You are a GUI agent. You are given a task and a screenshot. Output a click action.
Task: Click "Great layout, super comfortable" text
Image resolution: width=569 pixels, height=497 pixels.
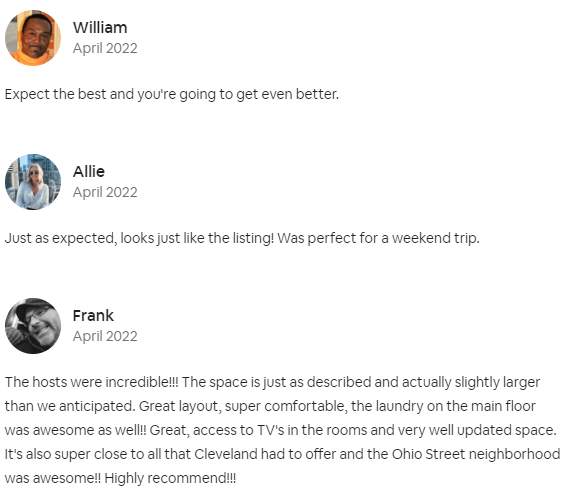pos(243,406)
